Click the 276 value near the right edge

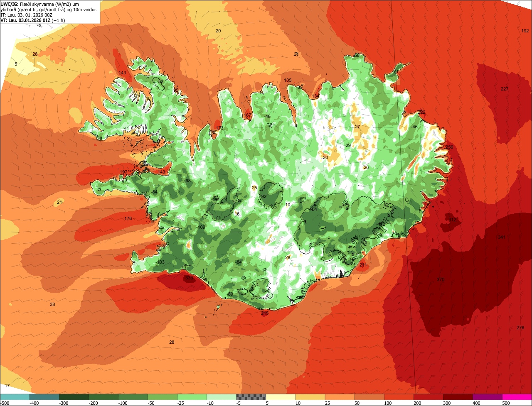click(520, 328)
